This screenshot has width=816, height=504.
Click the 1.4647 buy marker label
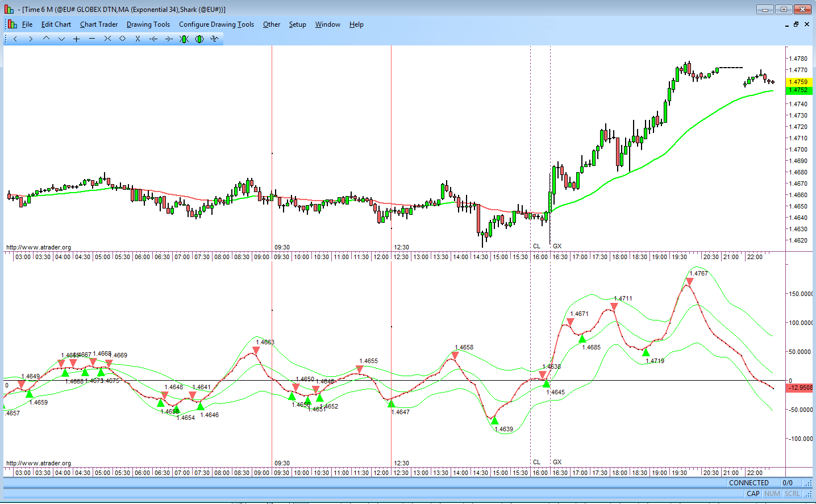(x=401, y=412)
